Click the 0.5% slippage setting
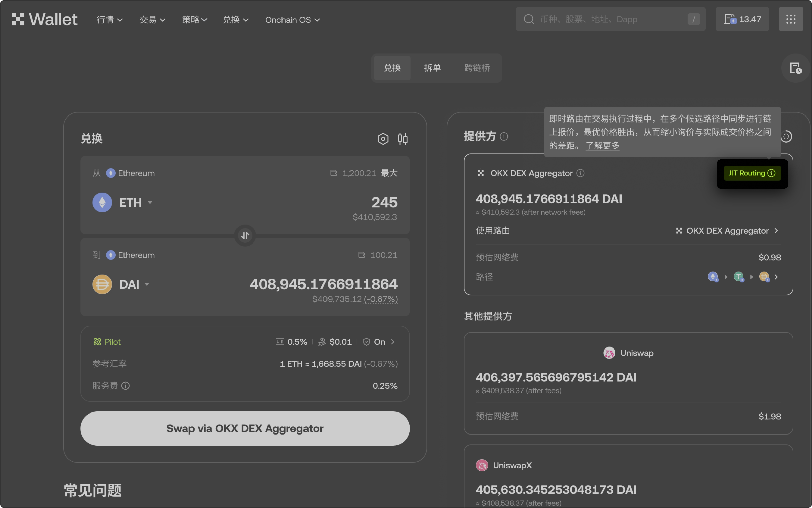The width and height of the screenshot is (812, 508). coord(291,342)
